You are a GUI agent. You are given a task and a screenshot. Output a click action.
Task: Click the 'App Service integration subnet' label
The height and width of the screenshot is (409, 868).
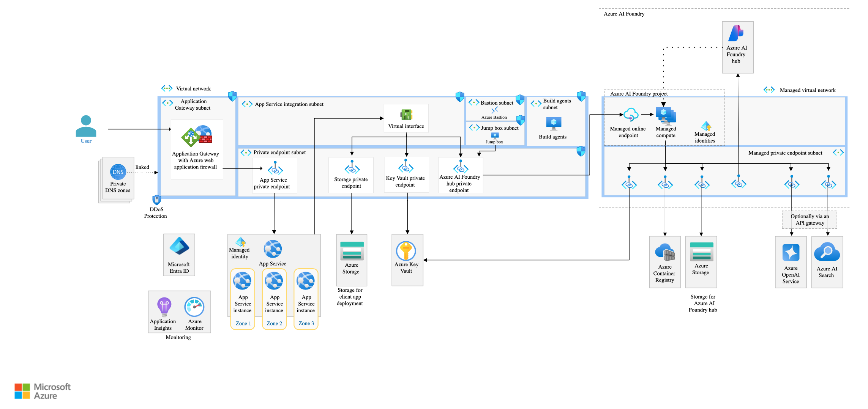tap(289, 104)
